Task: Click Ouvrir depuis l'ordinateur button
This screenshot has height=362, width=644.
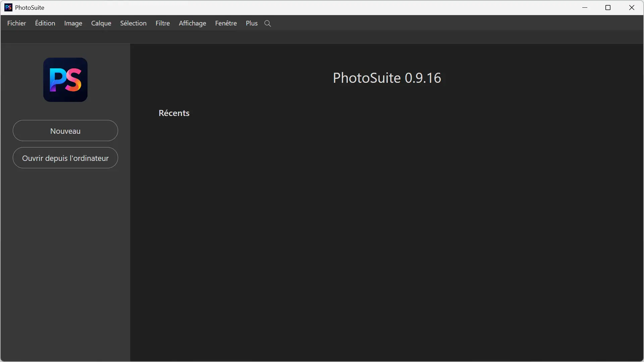Action: [65, 158]
